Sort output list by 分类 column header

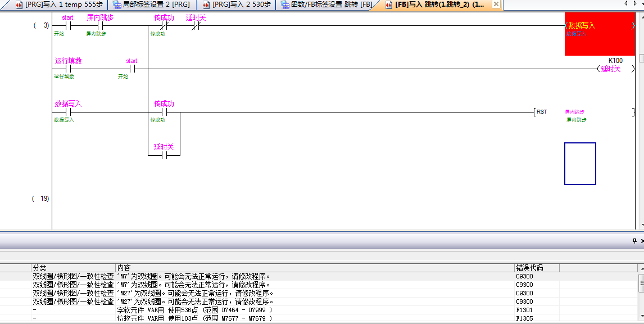coord(73,268)
